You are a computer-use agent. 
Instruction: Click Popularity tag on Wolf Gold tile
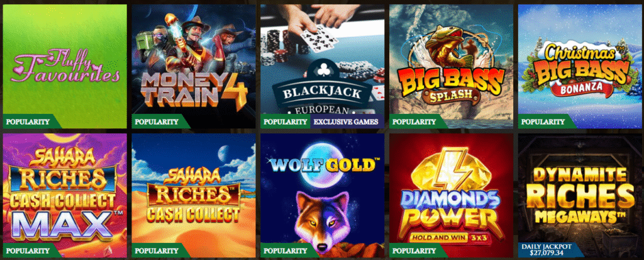286,251
